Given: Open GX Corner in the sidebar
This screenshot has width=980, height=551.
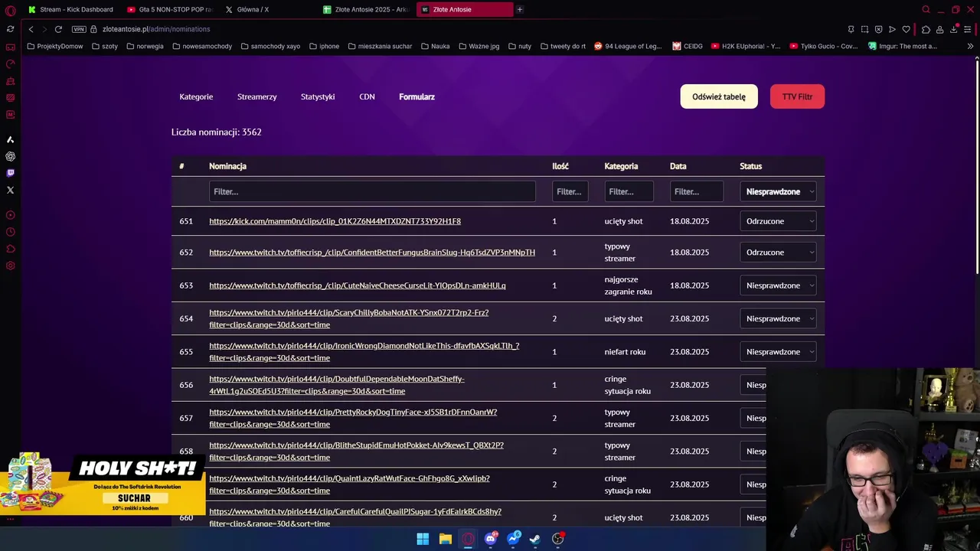Looking at the screenshot, I should [x=10, y=47].
